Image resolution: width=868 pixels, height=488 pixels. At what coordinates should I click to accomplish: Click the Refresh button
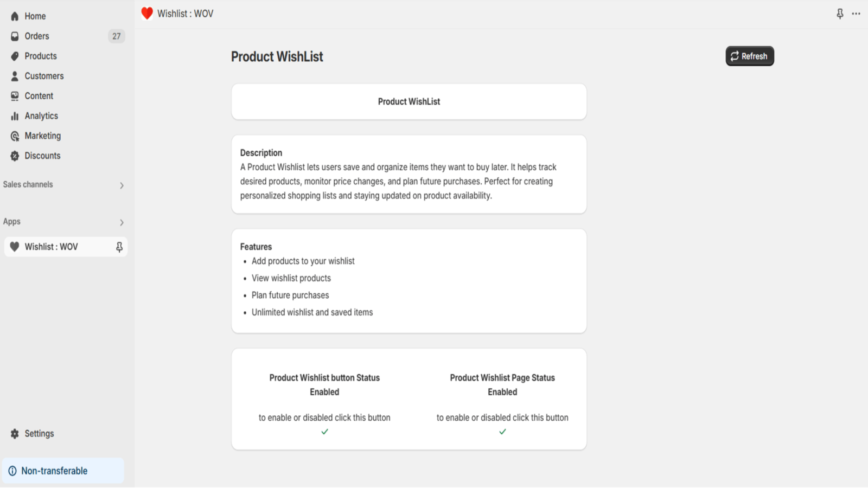tap(749, 56)
